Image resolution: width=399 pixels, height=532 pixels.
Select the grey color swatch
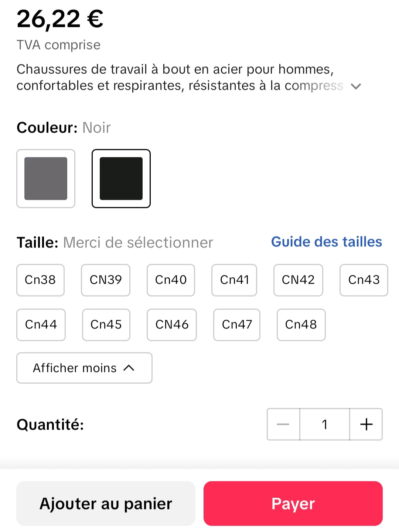coord(46,178)
